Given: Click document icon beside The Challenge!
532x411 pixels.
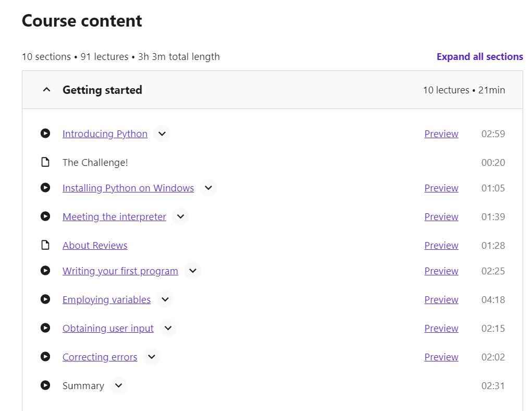Looking at the screenshot, I should (45, 162).
